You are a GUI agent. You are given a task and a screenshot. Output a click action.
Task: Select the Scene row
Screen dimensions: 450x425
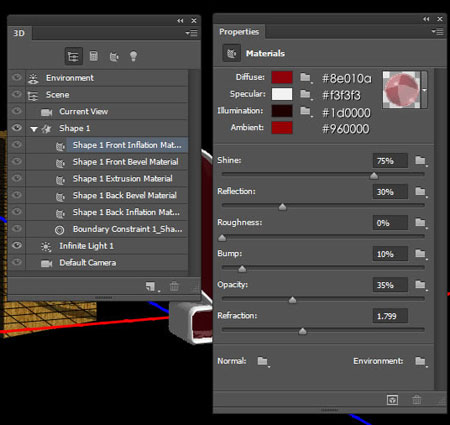pyautogui.click(x=107, y=95)
